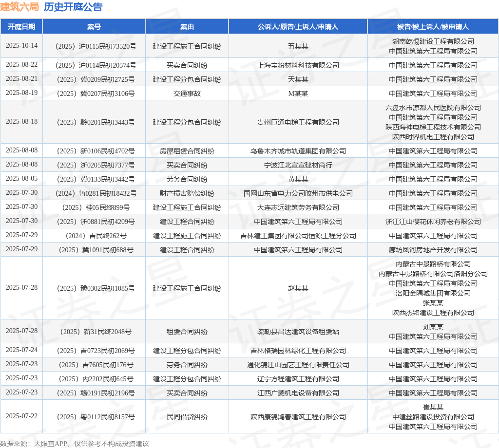Click plaintiff 吉林建工集团有限公司恒源工程分公司
499x448 pixels.
click(x=298, y=236)
